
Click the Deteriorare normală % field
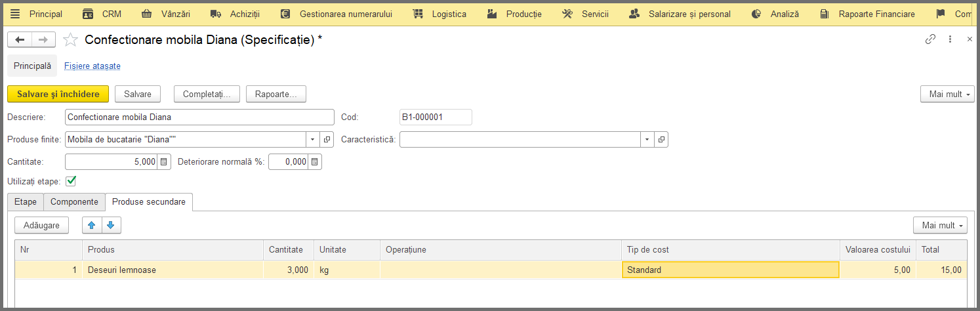tap(289, 161)
